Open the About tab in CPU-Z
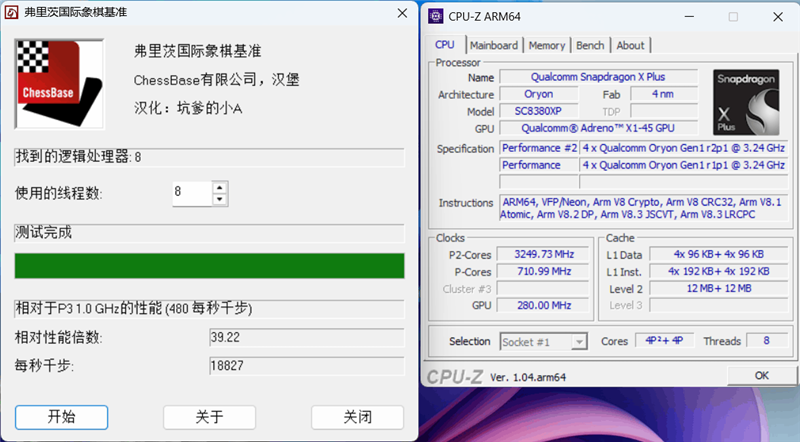800x442 pixels. [x=630, y=45]
